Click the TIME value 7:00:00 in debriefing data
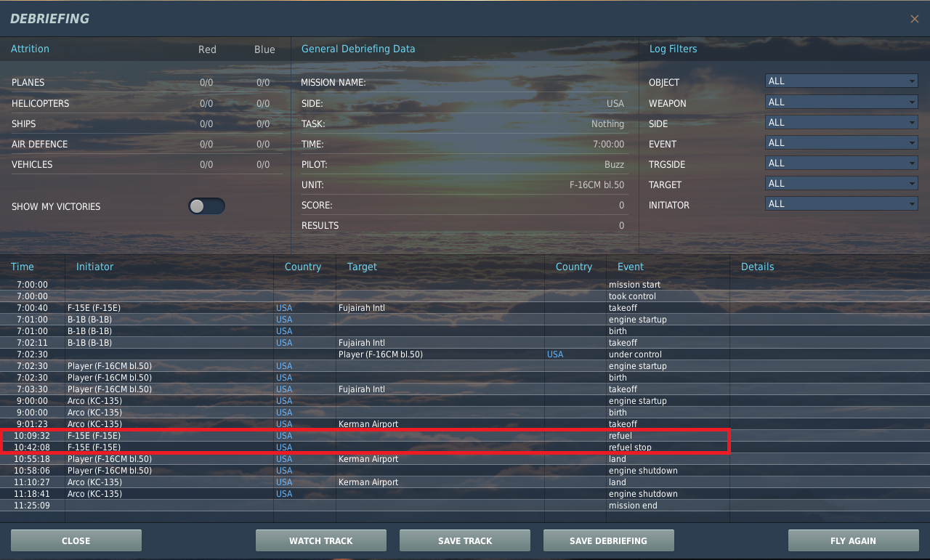 pyautogui.click(x=609, y=145)
